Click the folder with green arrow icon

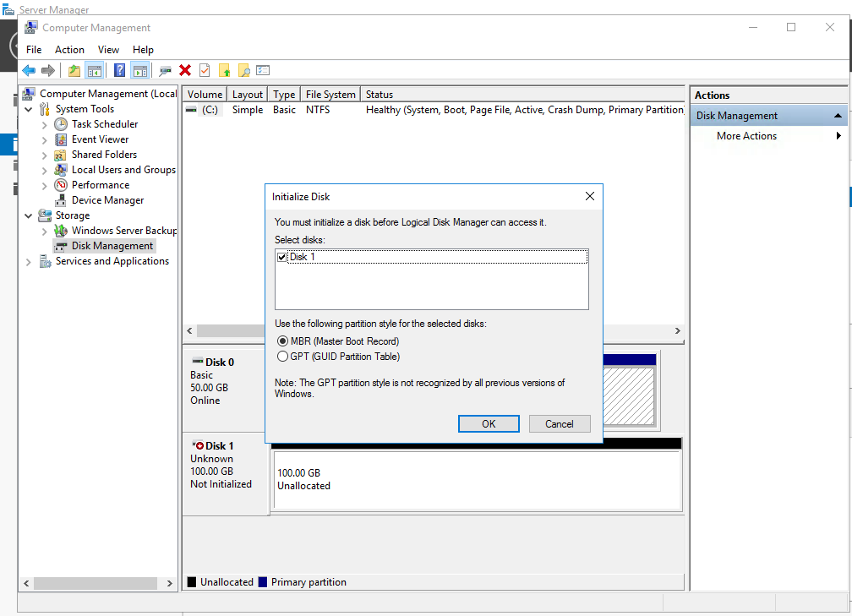pos(224,70)
